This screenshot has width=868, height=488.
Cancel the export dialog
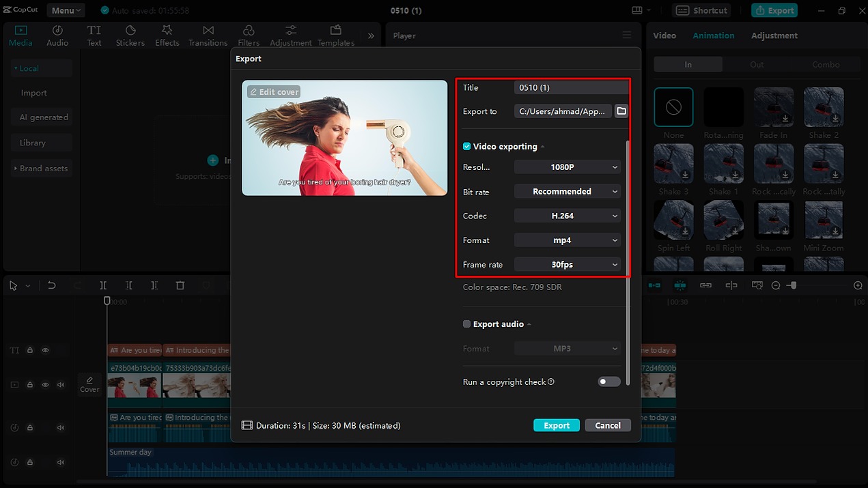click(x=607, y=425)
